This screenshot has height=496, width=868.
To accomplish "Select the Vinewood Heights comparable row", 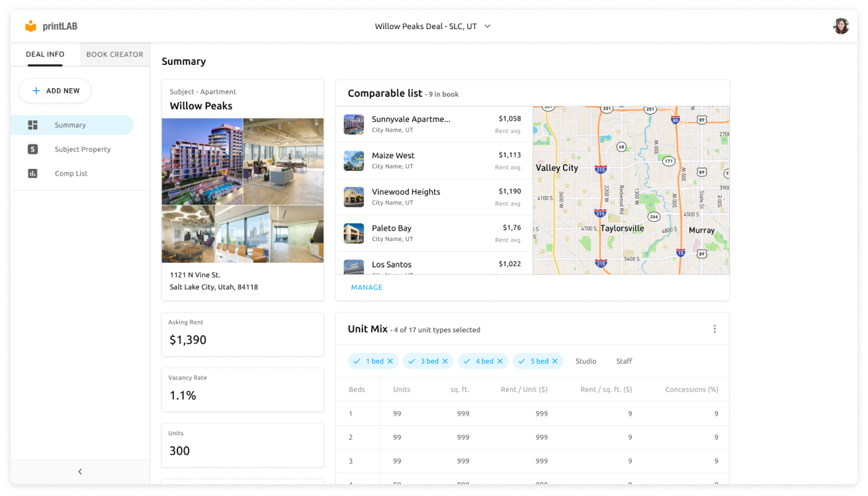I will [434, 197].
